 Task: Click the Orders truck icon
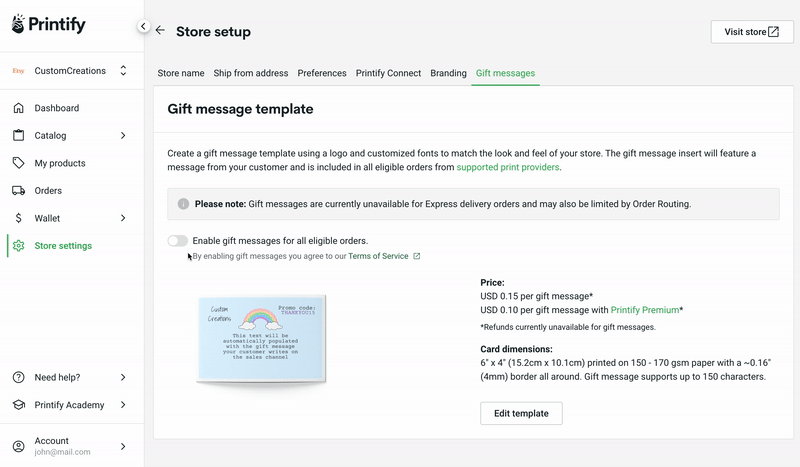(x=18, y=190)
